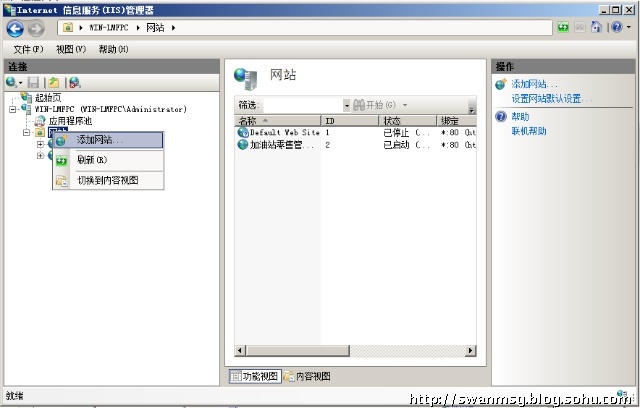Expand the first site node under 网站
This screenshot has width=640, height=408.
(x=40, y=144)
